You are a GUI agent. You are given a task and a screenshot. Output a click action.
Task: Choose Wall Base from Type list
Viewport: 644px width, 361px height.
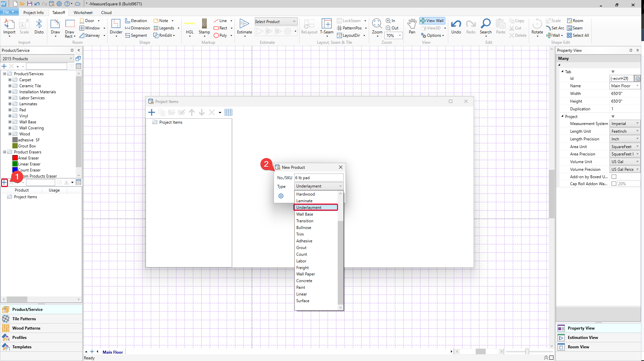click(305, 214)
